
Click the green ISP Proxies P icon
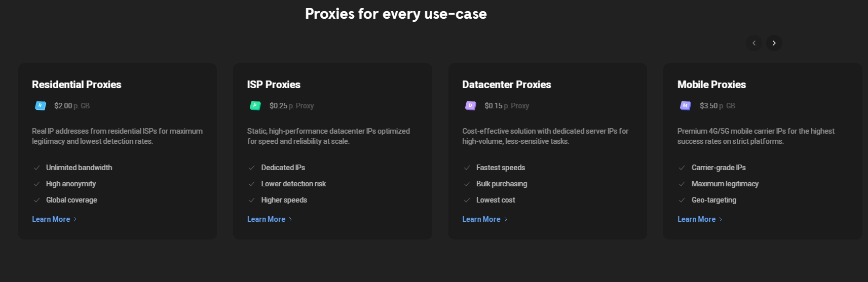(255, 105)
